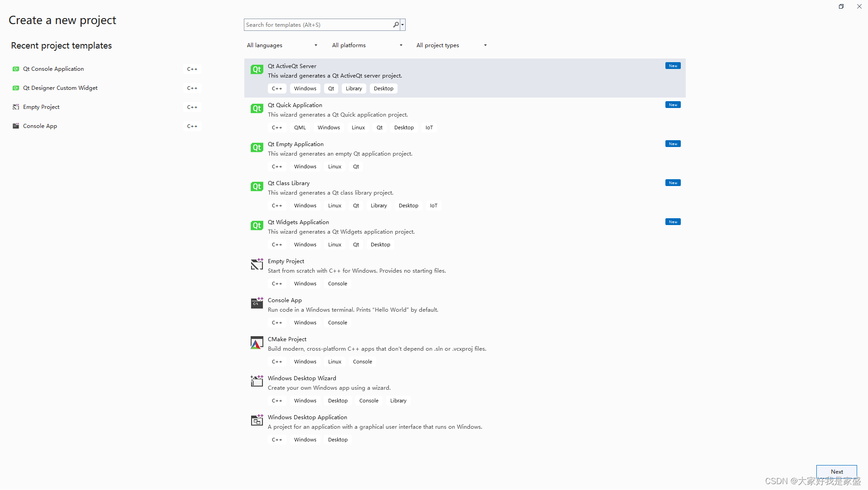Image resolution: width=868 pixels, height=490 pixels.
Task: Click the Qt Widgets Application template icon
Action: point(257,225)
